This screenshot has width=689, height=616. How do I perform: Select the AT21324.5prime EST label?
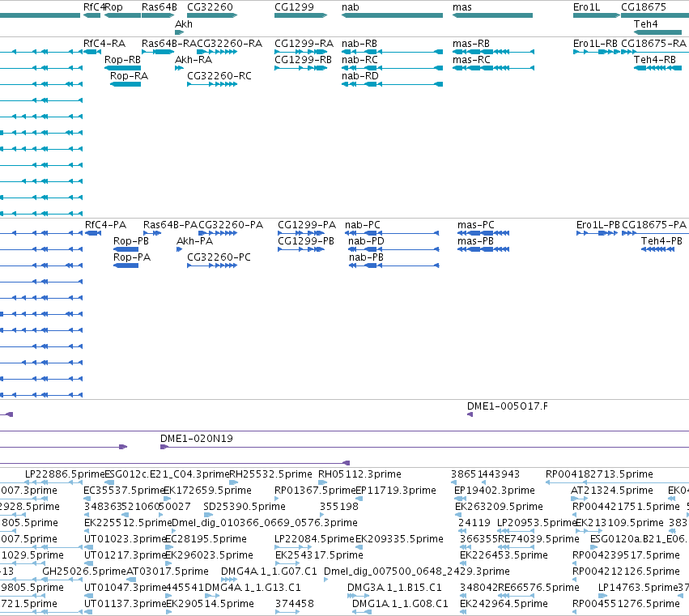(612, 491)
